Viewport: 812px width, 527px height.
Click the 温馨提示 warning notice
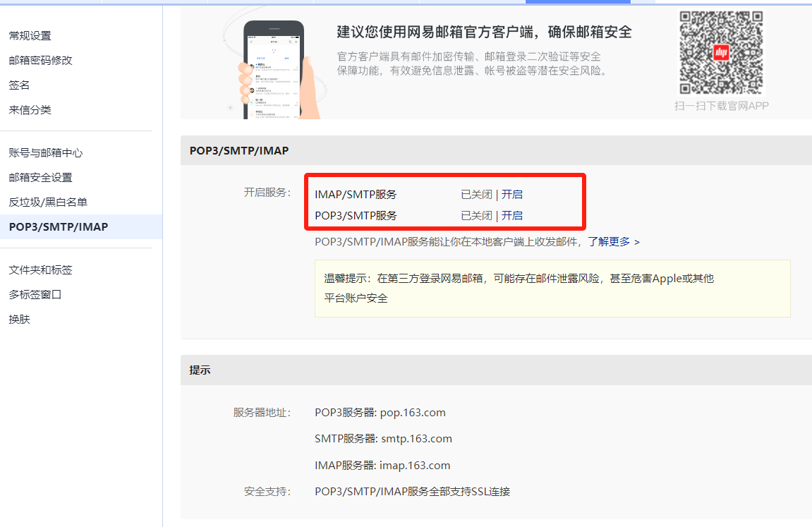[552, 289]
